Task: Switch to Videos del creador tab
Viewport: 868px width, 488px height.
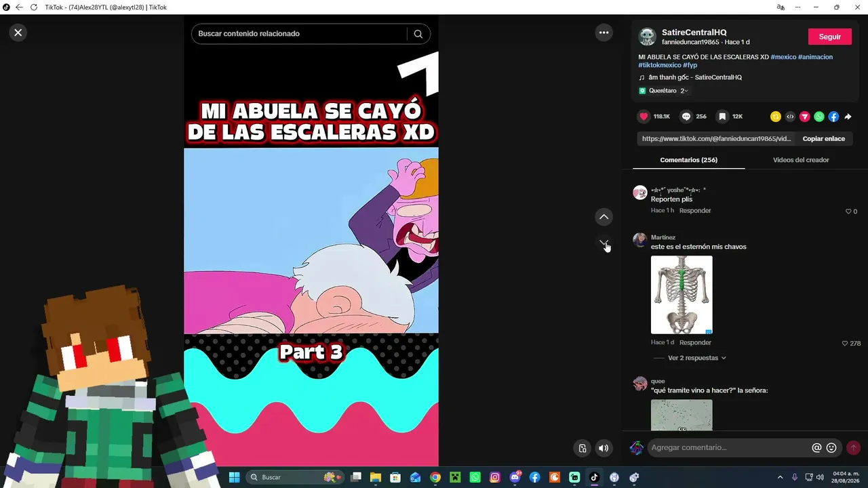Action: pyautogui.click(x=801, y=160)
